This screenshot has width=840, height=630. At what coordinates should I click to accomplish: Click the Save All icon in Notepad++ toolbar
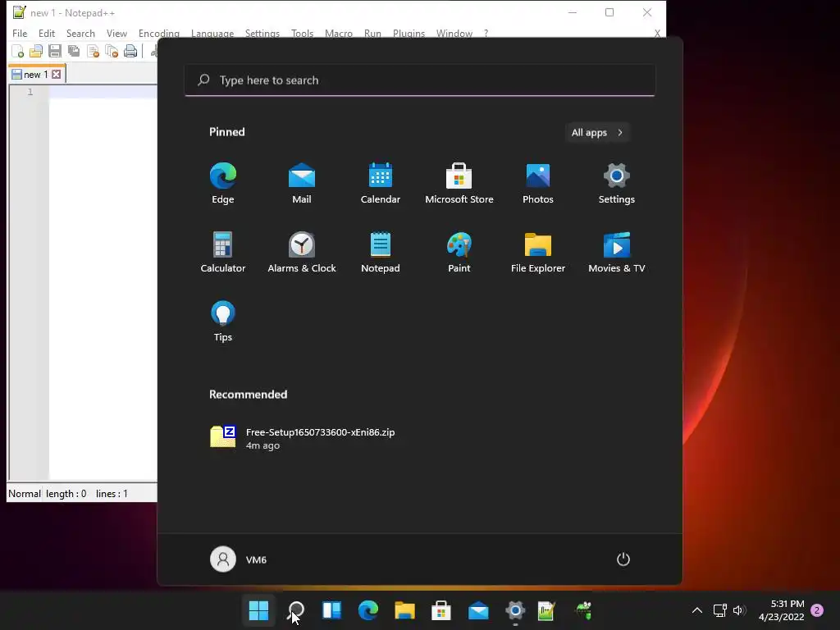73,52
